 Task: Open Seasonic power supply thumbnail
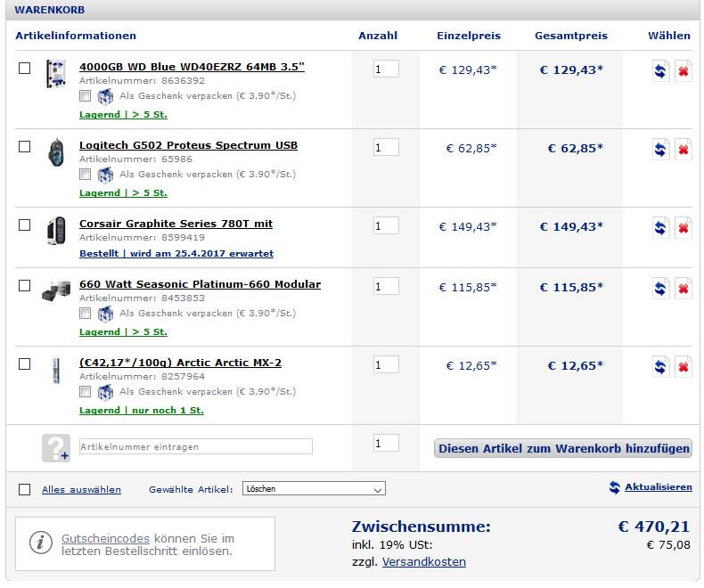point(56,290)
